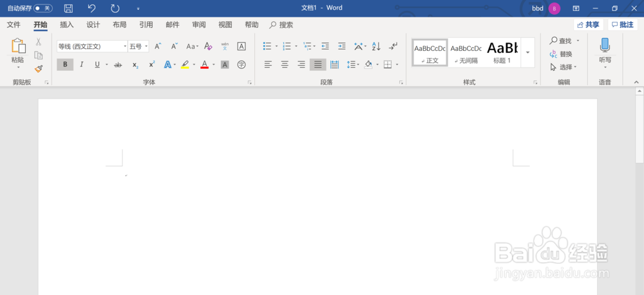This screenshot has width=644, height=295.
Task: Open Font dialog launcher
Action: [x=249, y=82]
